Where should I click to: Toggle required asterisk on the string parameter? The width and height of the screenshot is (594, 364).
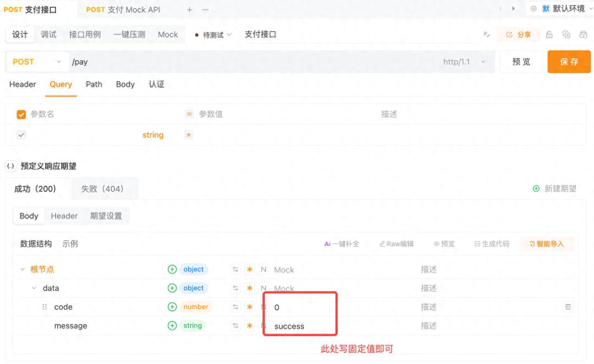pyautogui.click(x=189, y=135)
